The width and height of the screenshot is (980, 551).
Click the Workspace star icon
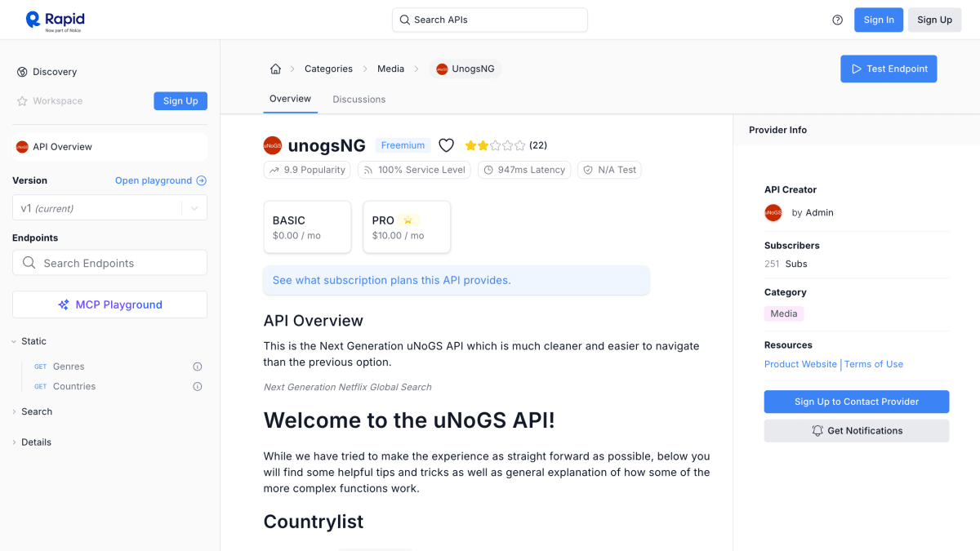pos(22,101)
